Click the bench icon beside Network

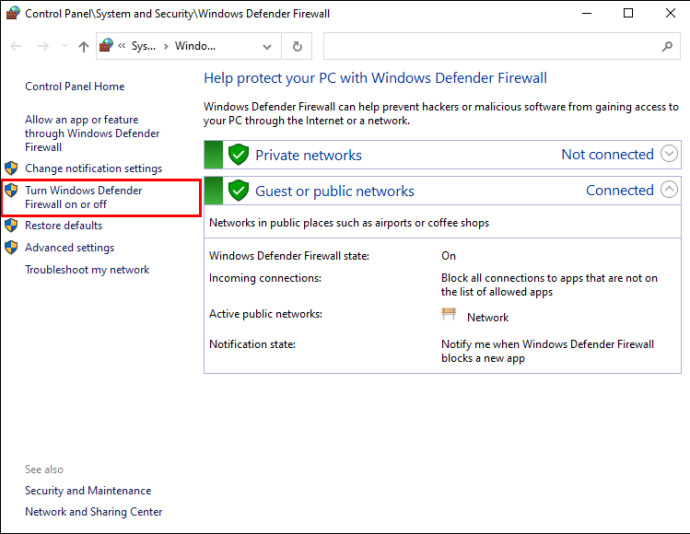point(448,314)
